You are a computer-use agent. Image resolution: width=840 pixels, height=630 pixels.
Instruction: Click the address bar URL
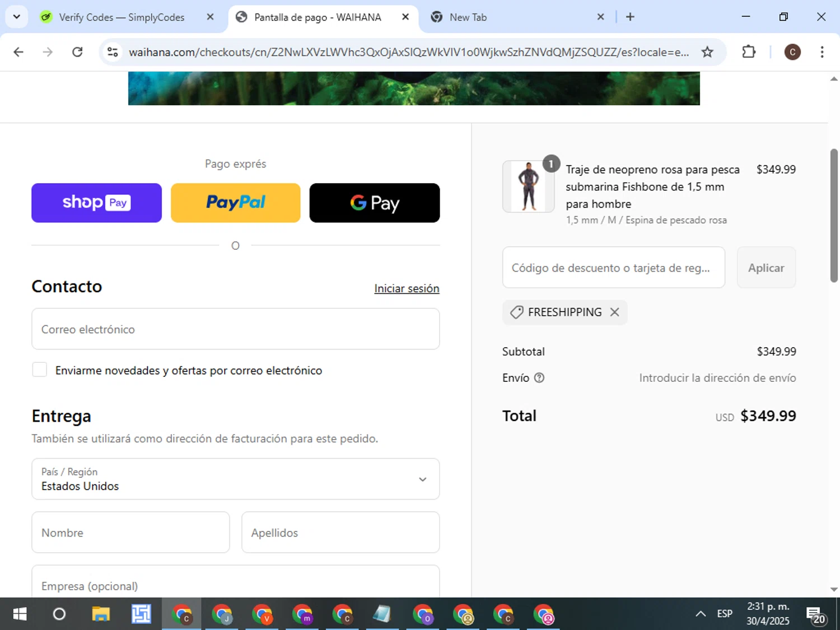(x=409, y=52)
